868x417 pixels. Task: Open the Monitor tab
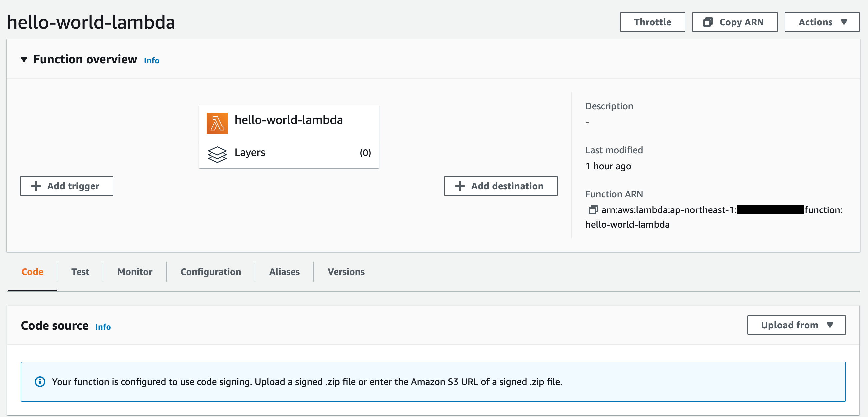coord(135,272)
